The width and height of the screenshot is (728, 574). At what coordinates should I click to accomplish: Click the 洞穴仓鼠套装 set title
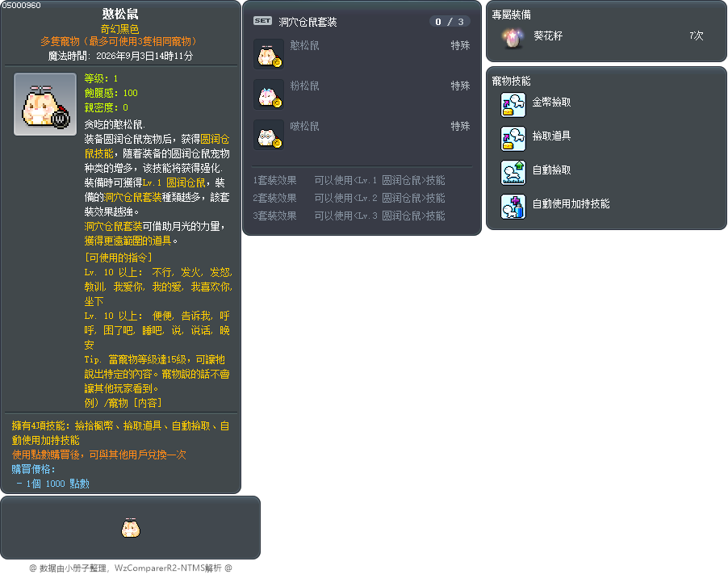tap(308, 22)
